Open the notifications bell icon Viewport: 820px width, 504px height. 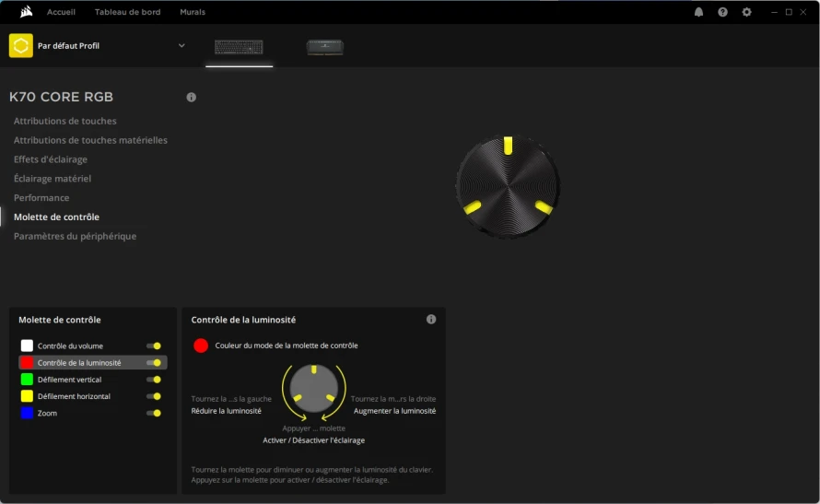click(698, 12)
